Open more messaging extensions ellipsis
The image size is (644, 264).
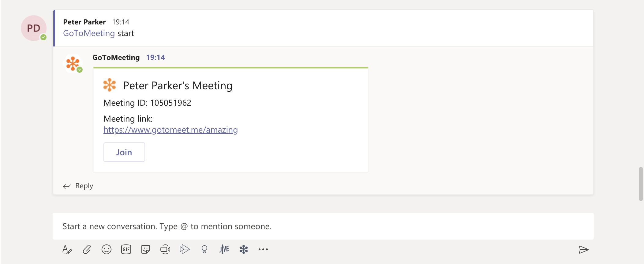coord(263,250)
